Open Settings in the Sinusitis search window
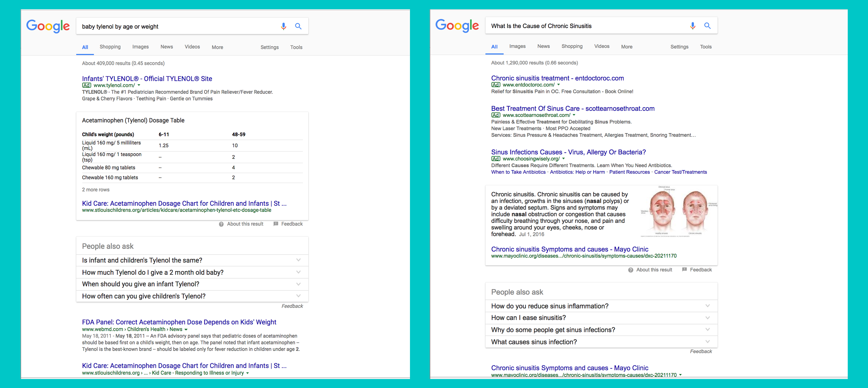This screenshot has width=868, height=388. pos(679,47)
